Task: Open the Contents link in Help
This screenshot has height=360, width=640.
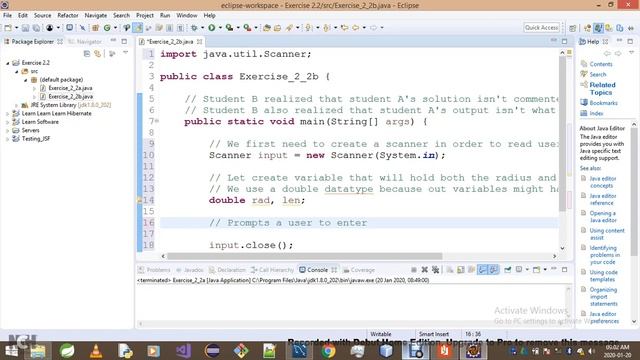Action: click(601, 64)
